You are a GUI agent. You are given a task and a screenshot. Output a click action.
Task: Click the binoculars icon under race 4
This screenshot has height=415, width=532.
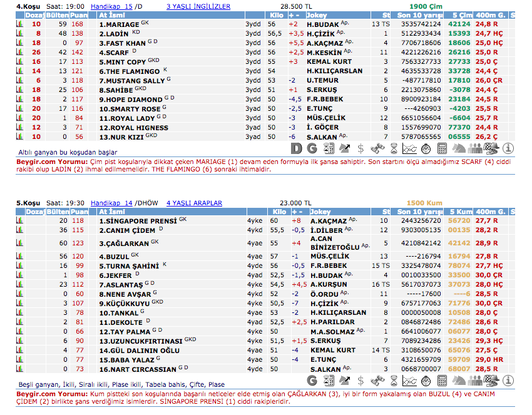point(377,148)
